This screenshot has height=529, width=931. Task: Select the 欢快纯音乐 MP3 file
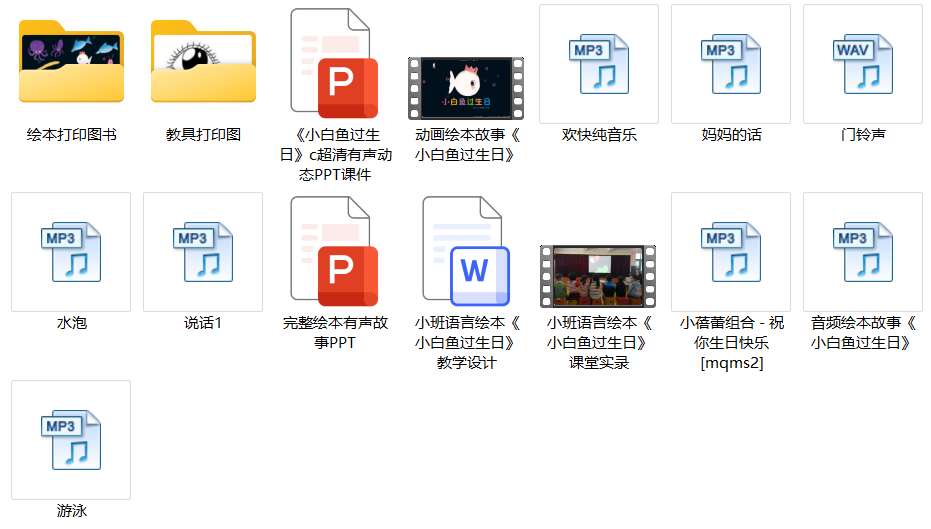[599, 63]
